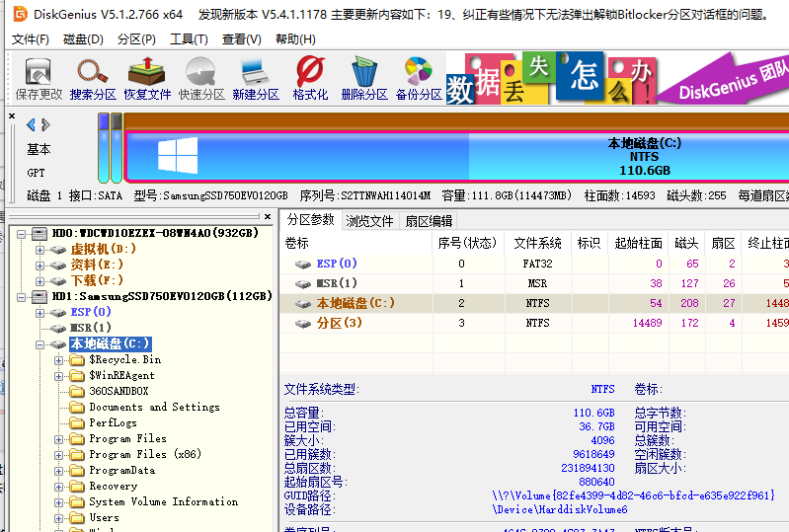Expand the Program Files folder node
Image resolution: width=789 pixels, height=532 pixels.
[x=59, y=439]
